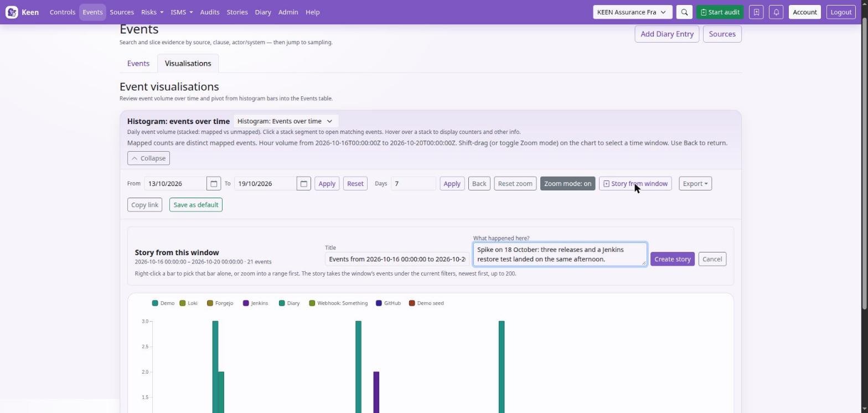Click Save as default
The image size is (868, 413).
[x=196, y=205]
